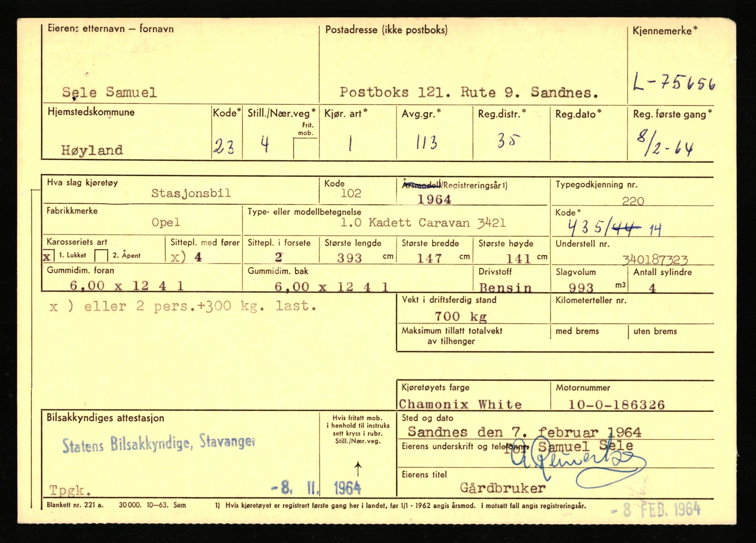Screen dimensions: 756x543
Task: Click the Største lengde value 393
Action: pyautogui.click(x=350, y=258)
